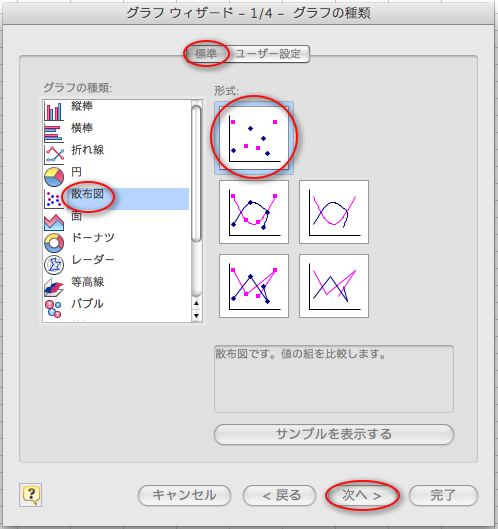Switch to the 標準 tab
This screenshot has height=529, width=498.
pyautogui.click(x=206, y=54)
